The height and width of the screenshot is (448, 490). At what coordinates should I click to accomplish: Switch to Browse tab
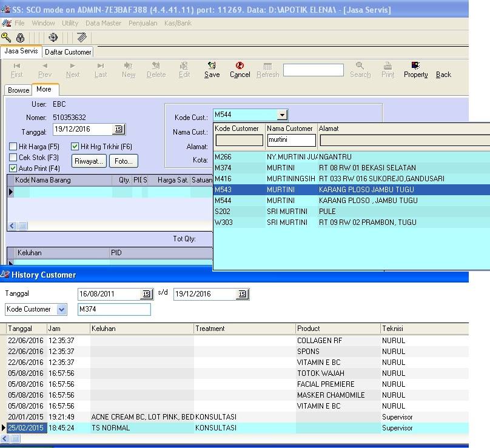[x=18, y=90]
